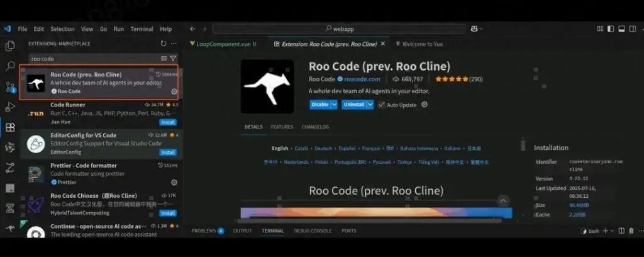Install EditorConfig for VS Code
644x257 pixels.
point(168,152)
